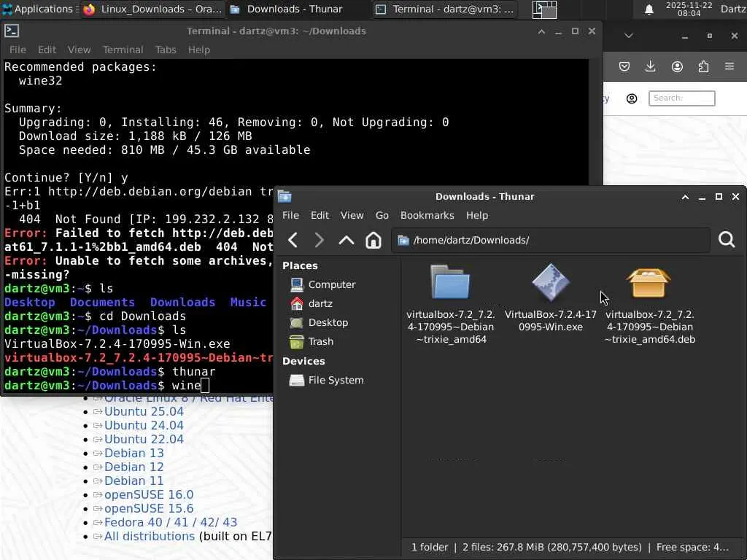
Task: Open the Ubuntu 22.04 download link
Action: click(144, 439)
